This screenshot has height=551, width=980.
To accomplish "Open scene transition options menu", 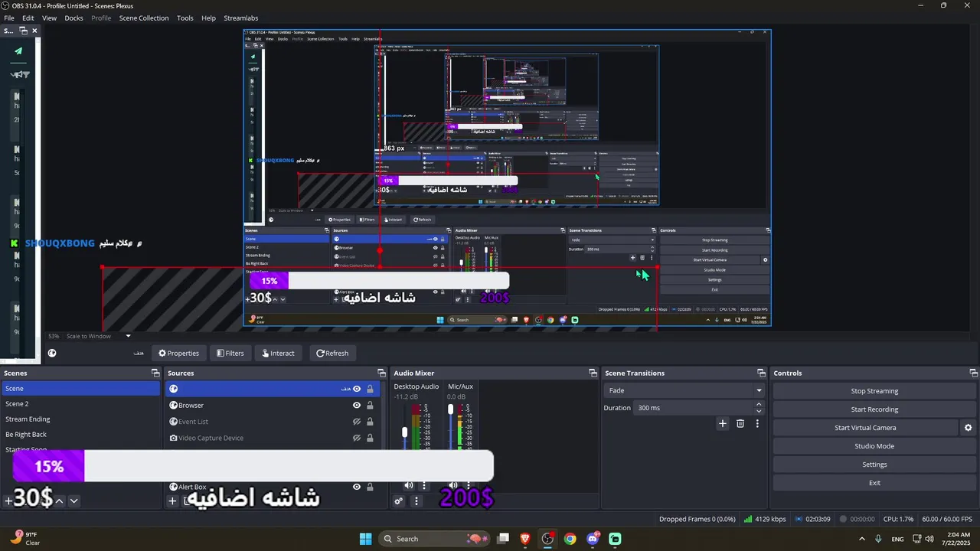I will (757, 424).
